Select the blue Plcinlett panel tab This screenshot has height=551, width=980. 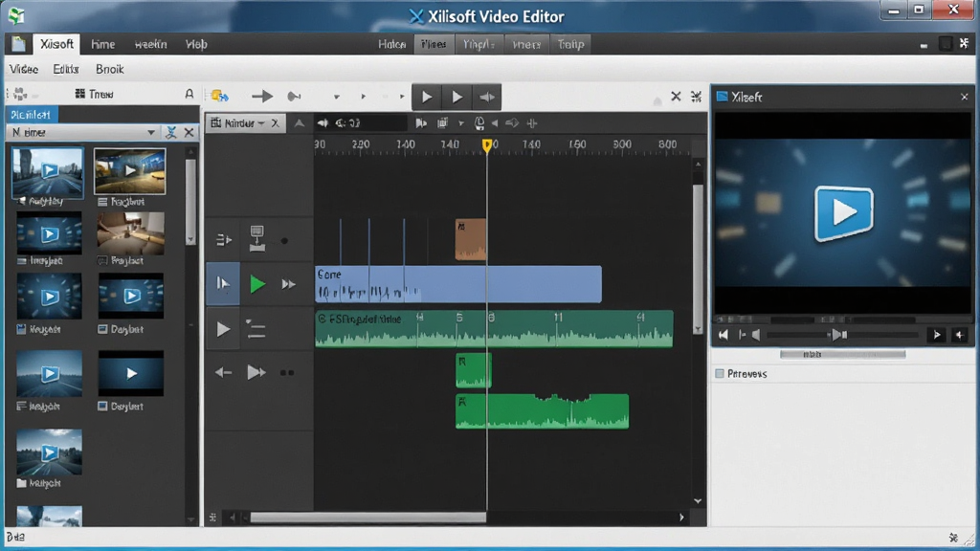click(32, 115)
